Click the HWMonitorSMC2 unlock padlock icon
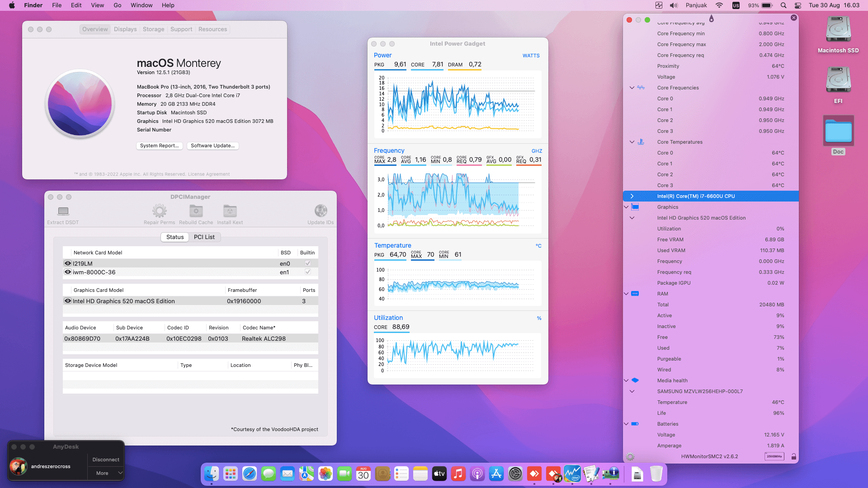Viewport: 868px width, 488px height. 793,456
